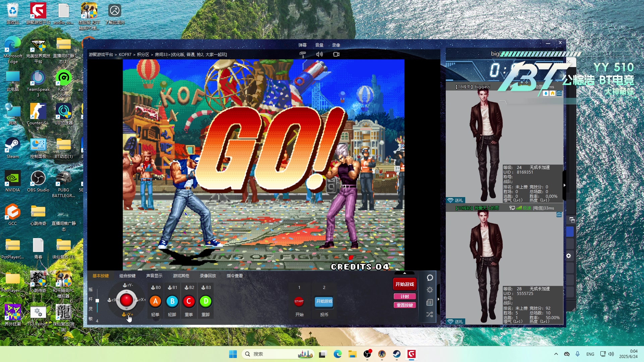The image size is (644, 362).
Task: Click the rY- joystick up binding
Action: tap(128, 285)
